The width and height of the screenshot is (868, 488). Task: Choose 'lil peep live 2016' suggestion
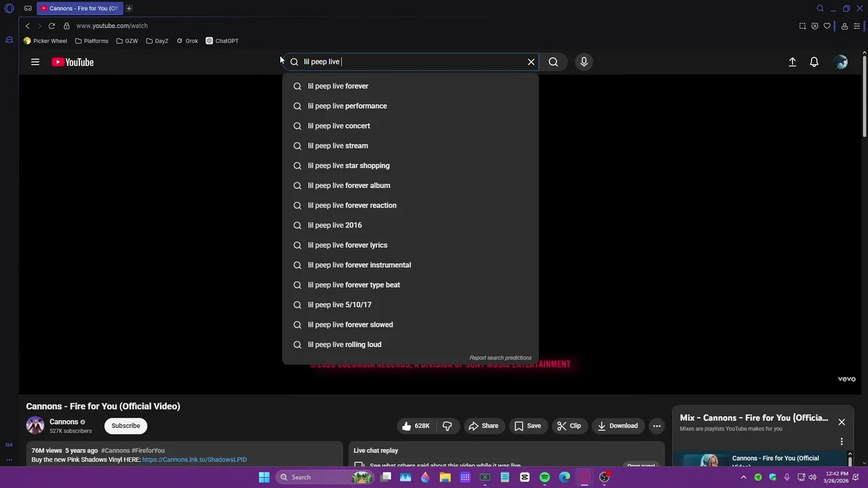410,225
